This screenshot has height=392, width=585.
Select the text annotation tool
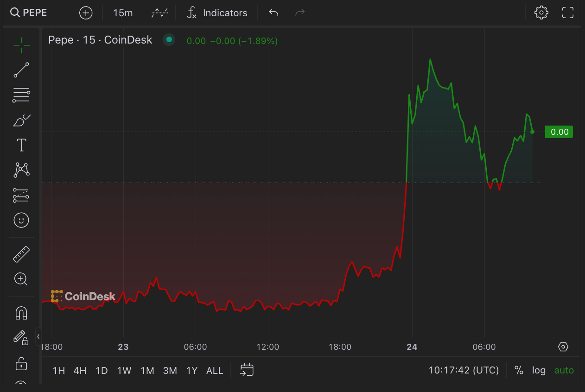[21, 145]
